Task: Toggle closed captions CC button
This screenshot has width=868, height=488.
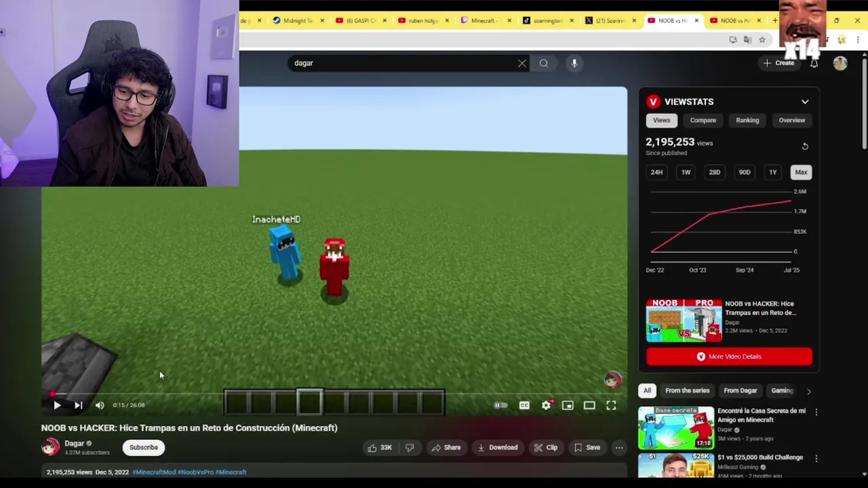Action: (x=524, y=405)
